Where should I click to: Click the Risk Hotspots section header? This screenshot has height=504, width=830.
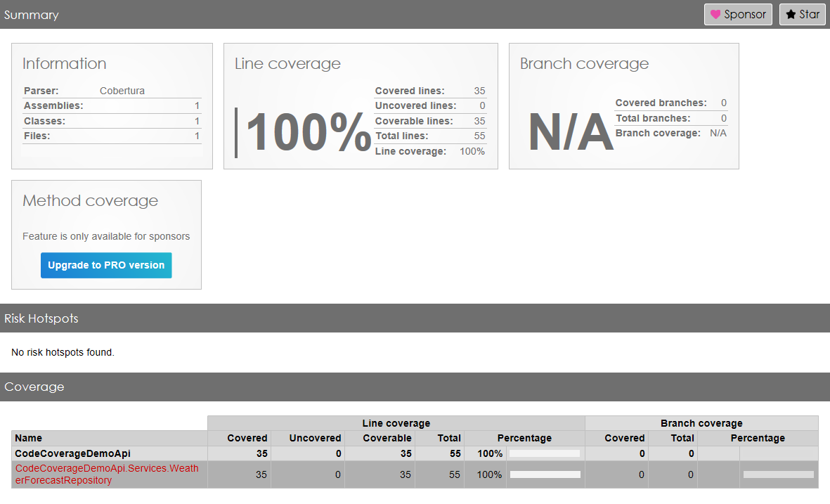click(x=41, y=318)
